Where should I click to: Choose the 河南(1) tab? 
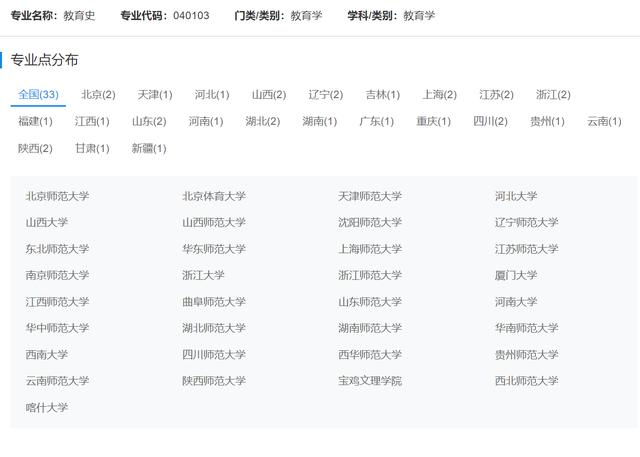tap(206, 121)
